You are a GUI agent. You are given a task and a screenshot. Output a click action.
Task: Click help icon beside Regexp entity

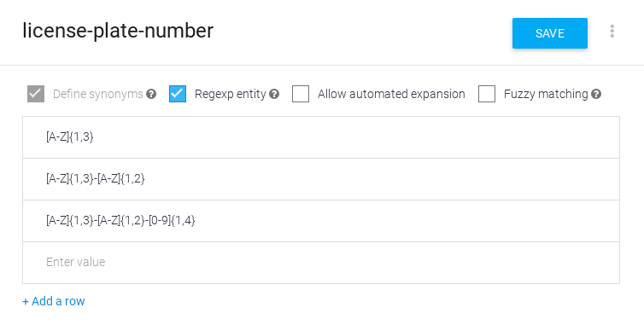coord(274,94)
